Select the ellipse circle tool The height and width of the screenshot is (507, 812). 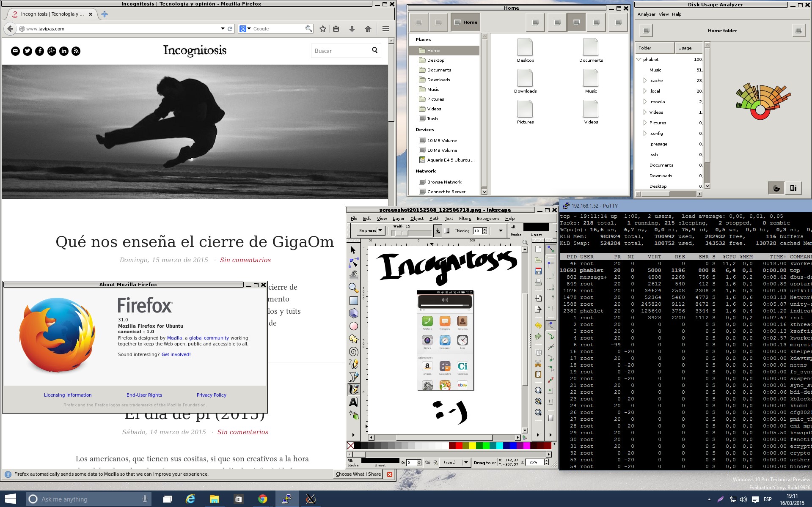(x=354, y=326)
